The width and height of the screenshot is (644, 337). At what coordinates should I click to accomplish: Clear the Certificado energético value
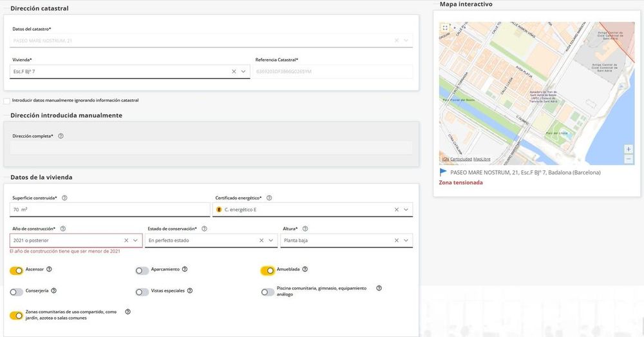397,209
